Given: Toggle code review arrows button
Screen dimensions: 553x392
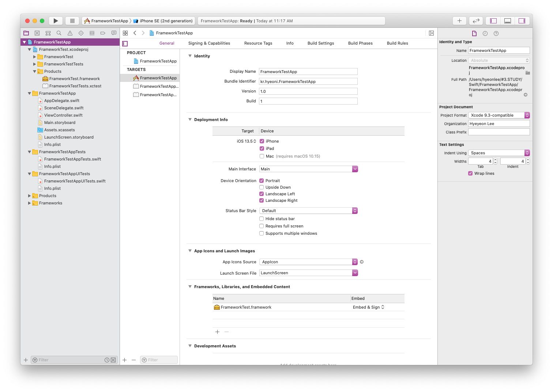Looking at the screenshot, I should coord(476,21).
